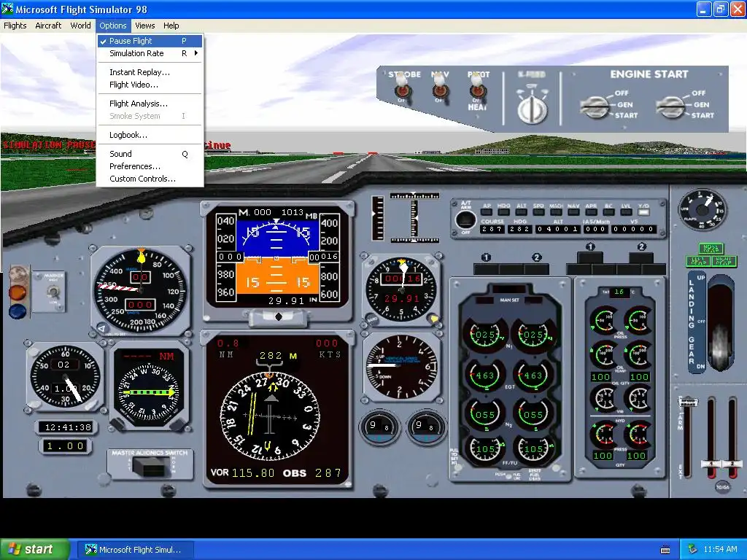Toggle Sound in the Options menu
This screenshot has width=747, height=560.
(x=150, y=154)
